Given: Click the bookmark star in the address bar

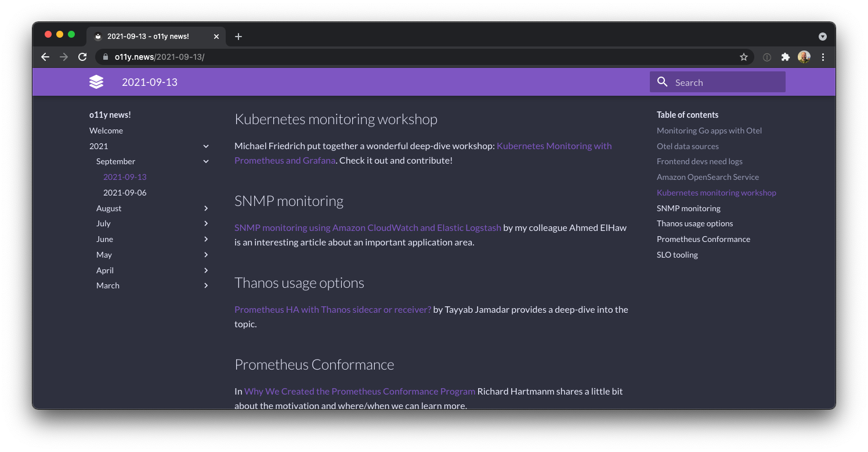Looking at the screenshot, I should click(x=744, y=57).
